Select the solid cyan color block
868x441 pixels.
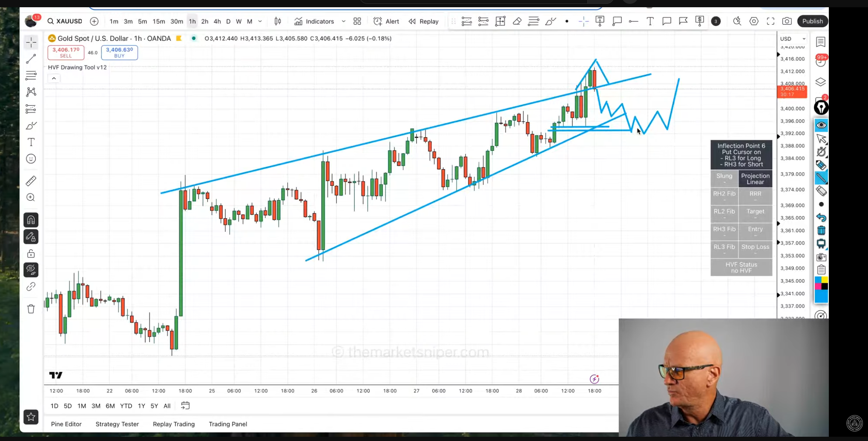click(821, 297)
